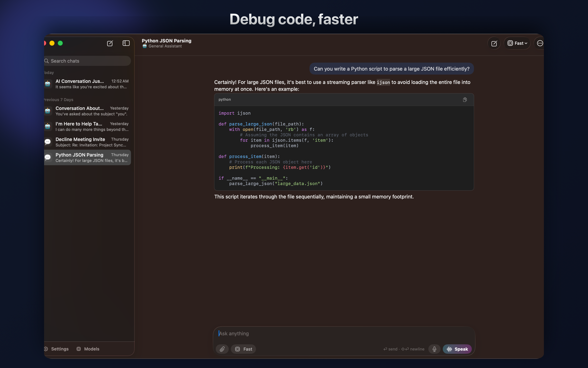Click robot avatar of AI Conversation chat
The image size is (588, 368).
pos(48,84)
